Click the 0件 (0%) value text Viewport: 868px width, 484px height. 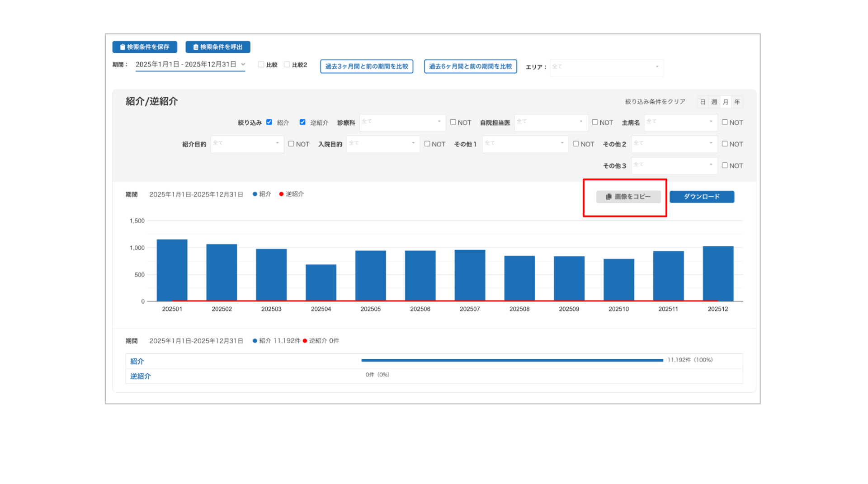click(x=377, y=375)
